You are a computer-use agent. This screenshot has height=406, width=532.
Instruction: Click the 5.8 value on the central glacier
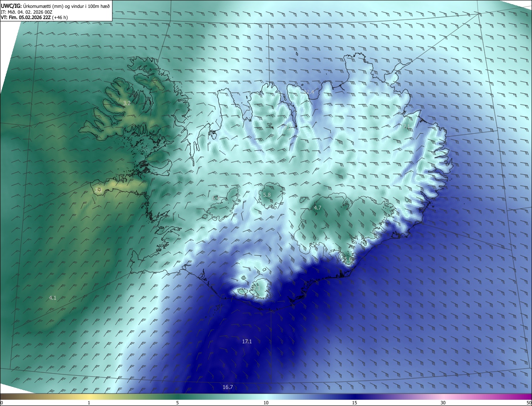(x=267, y=195)
